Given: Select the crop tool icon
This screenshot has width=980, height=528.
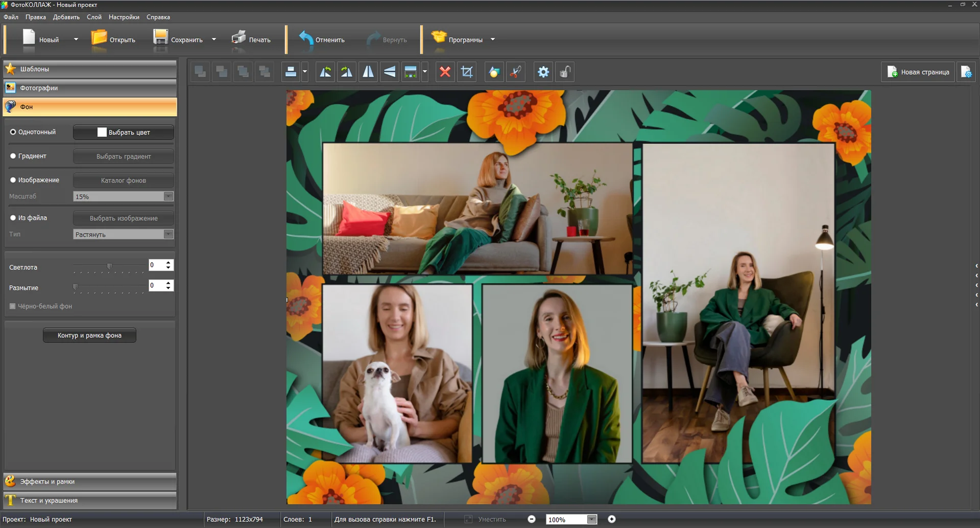Looking at the screenshot, I should 467,72.
